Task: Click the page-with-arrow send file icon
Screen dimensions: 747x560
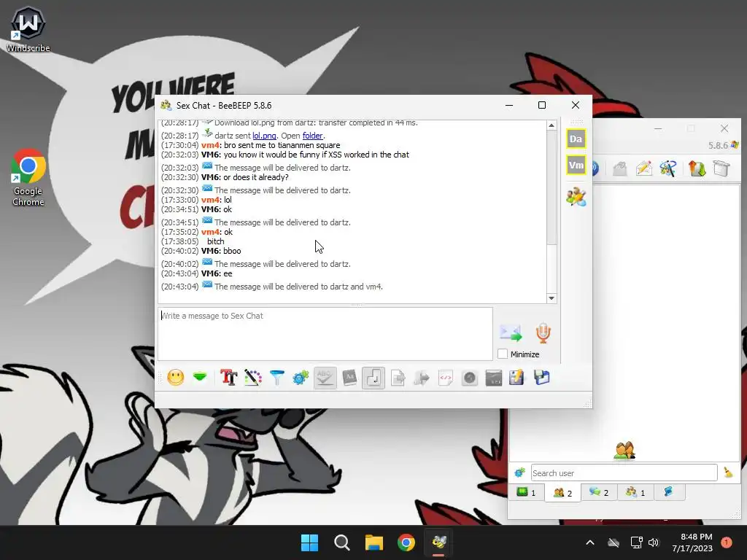Action: [398, 378]
